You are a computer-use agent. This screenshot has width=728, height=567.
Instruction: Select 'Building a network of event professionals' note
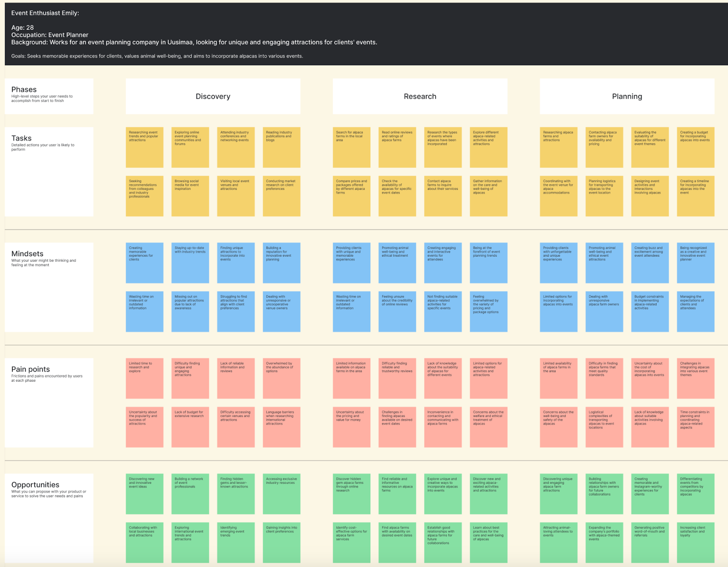tap(190, 494)
